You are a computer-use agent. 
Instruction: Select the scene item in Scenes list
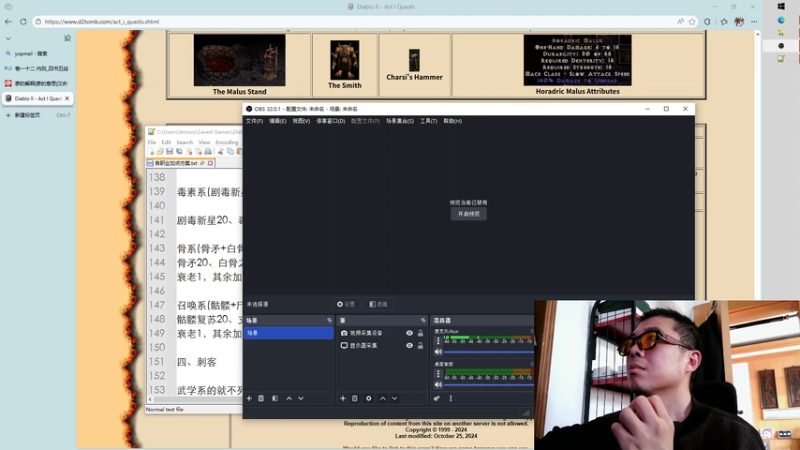coord(289,333)
